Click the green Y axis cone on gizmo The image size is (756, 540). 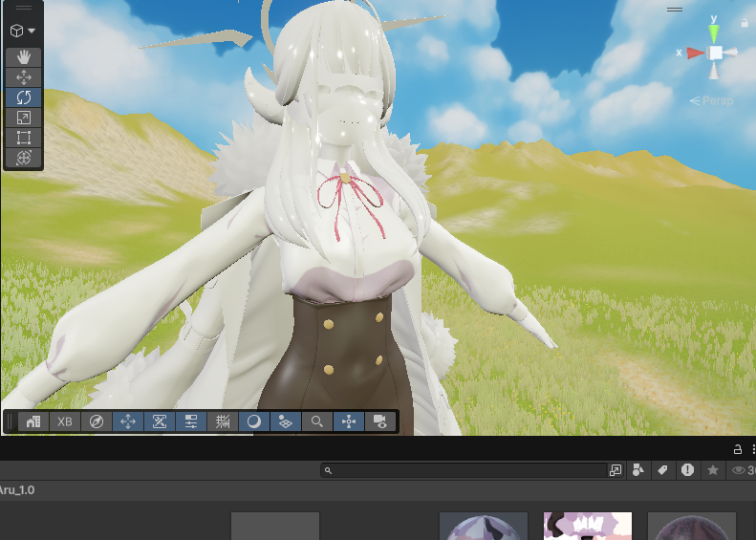point(714,32)
